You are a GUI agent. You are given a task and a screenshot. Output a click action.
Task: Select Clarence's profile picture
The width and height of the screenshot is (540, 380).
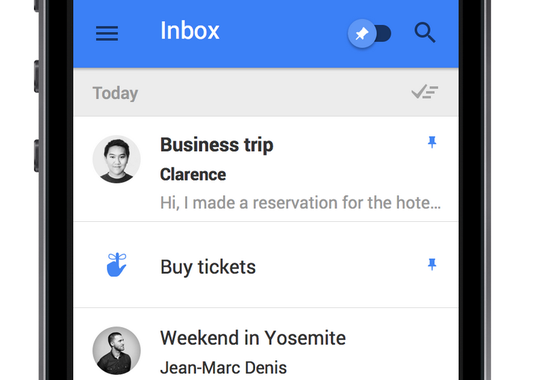click(x=116, y=159)
